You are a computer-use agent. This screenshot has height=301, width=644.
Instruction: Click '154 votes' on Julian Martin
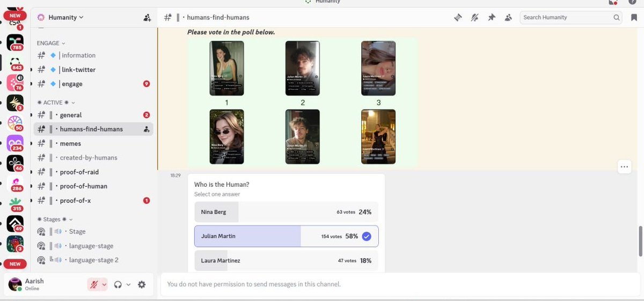pyautogui.click(x=332, y=237)
